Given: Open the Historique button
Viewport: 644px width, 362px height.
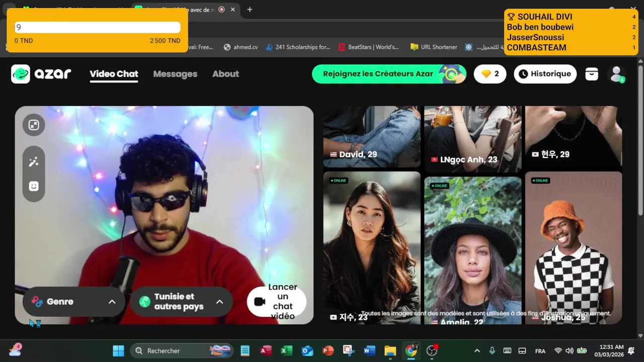Looking at the screenshot, I should click(x=545, y=74).
